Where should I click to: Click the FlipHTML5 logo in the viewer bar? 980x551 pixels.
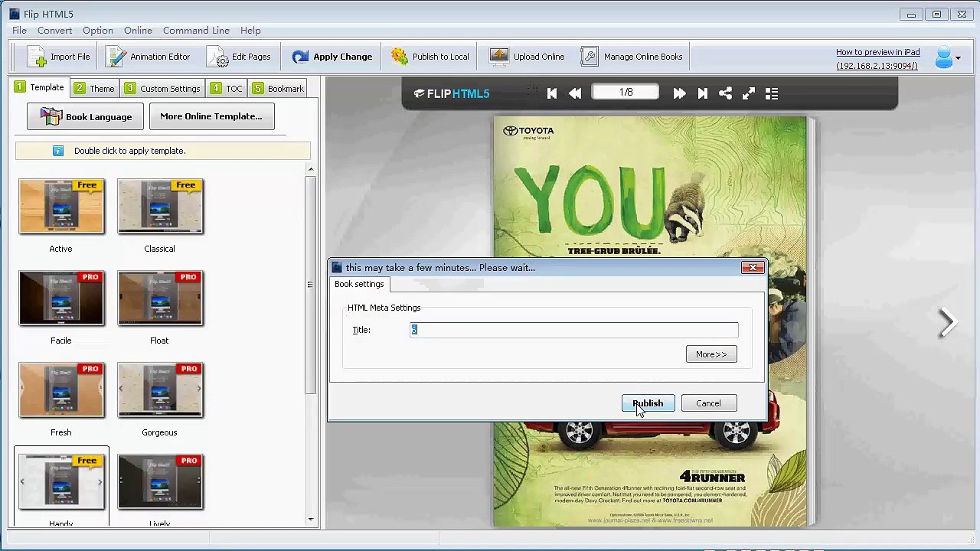point(452,93)
